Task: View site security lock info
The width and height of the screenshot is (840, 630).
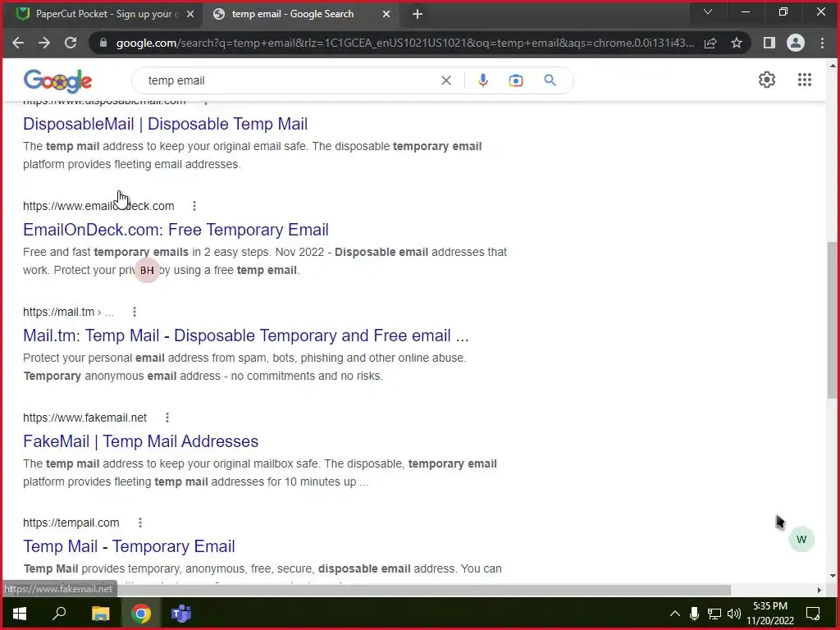Action: click(x=103, y=43)
